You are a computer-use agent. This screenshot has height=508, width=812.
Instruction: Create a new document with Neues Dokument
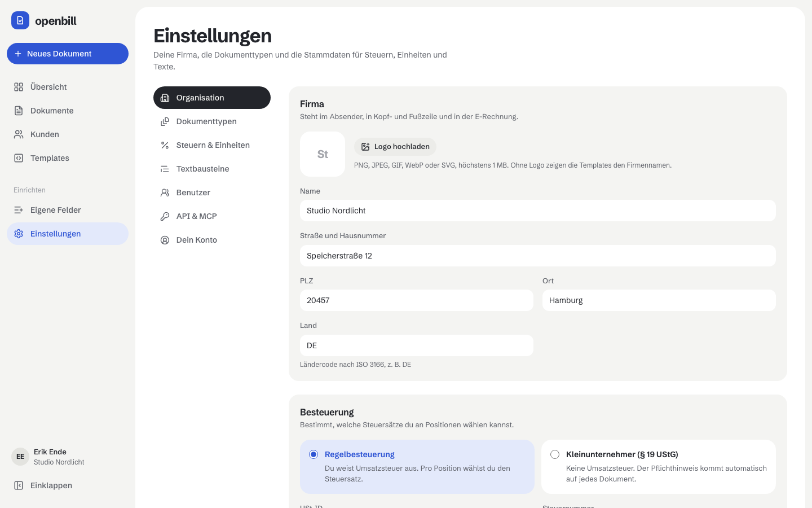tap(68, 54)
